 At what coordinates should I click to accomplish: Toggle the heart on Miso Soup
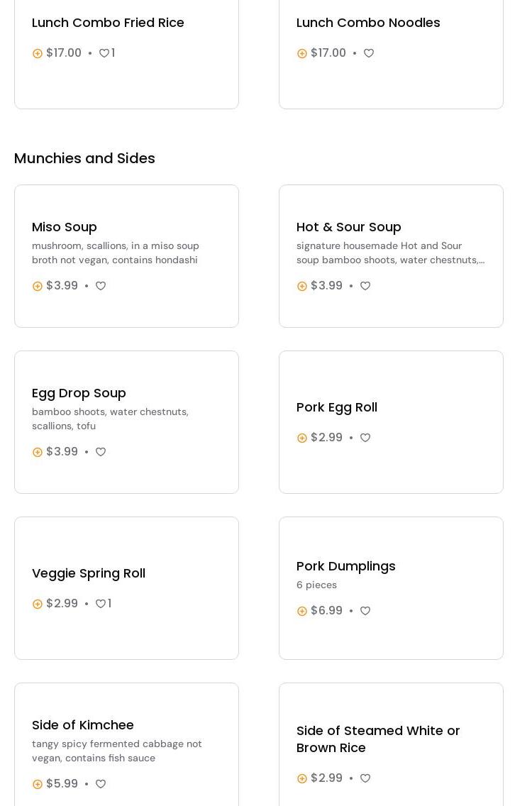(101, 286)
